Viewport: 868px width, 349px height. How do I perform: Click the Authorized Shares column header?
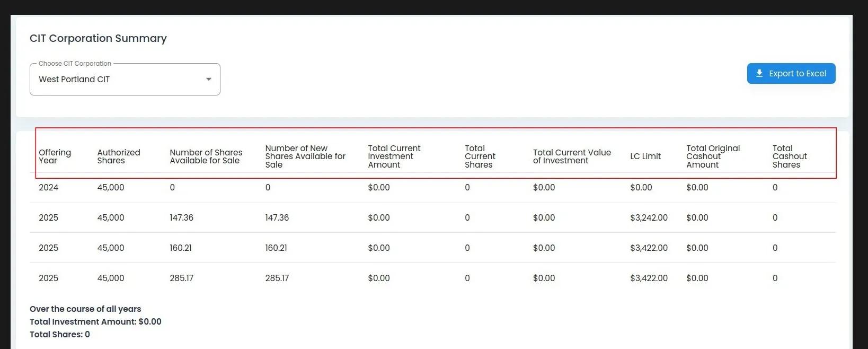(119, 156)
